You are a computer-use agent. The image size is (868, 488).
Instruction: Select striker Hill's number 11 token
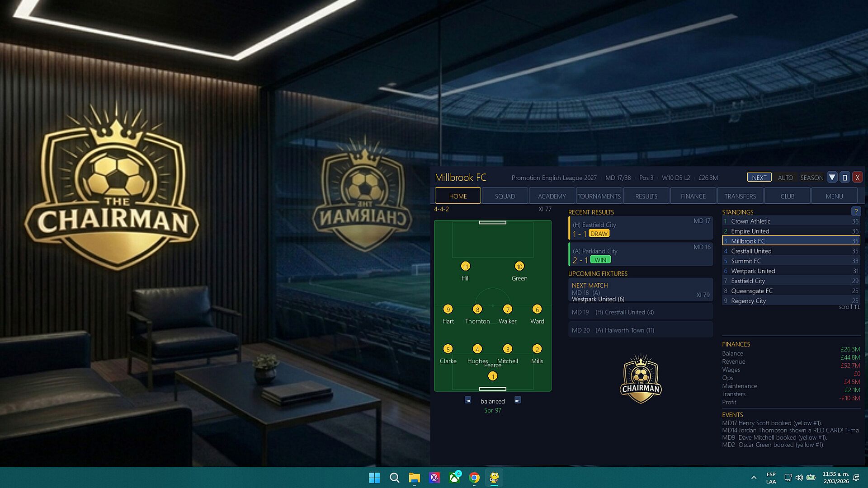465,267
